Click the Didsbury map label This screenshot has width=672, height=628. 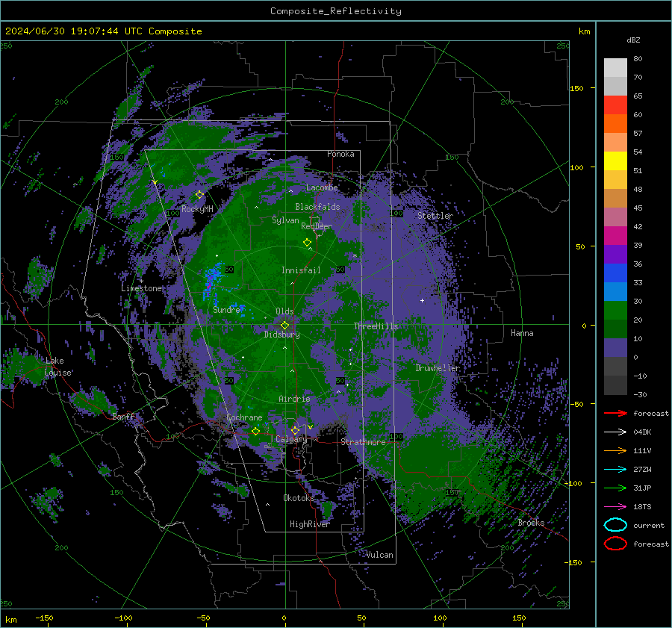point(281,335)
